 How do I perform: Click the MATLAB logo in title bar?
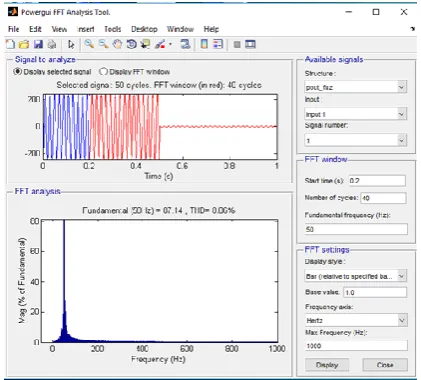(x=13, y=12)
